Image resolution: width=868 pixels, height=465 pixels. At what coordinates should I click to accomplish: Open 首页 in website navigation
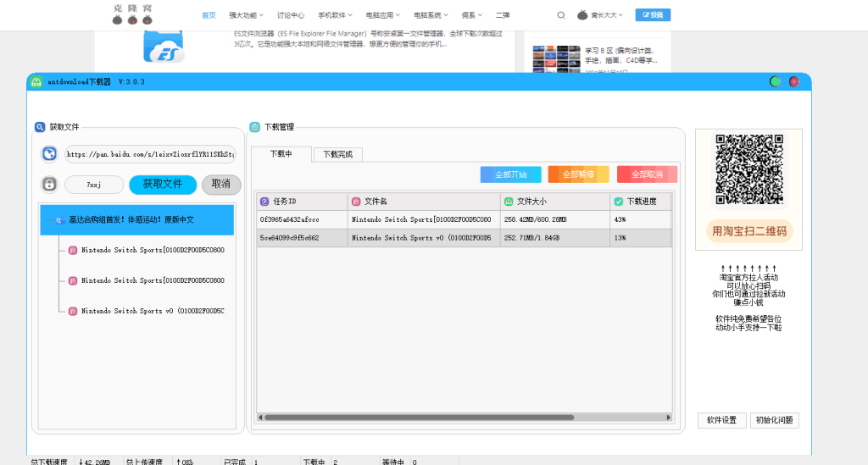click(209, 15)
